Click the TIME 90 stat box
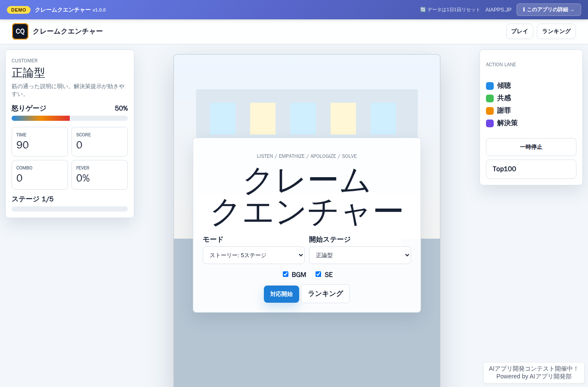This screenshot has height=387, width=588. coord(40,141)
